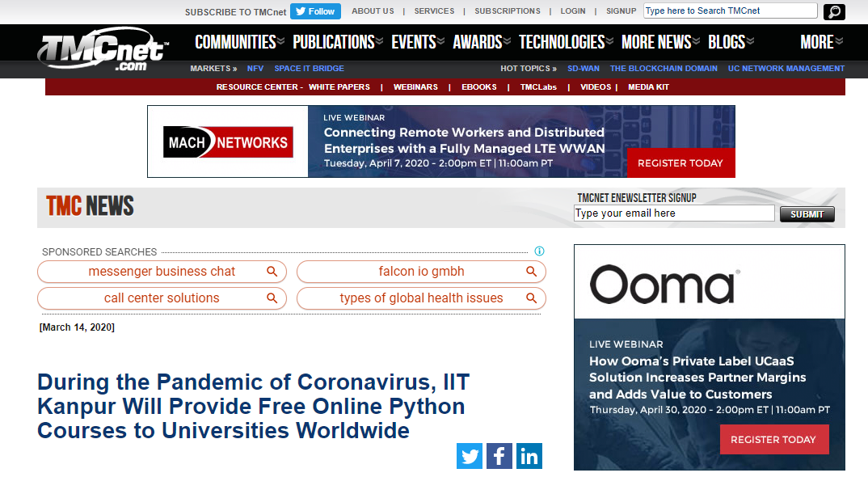This screenshot has height=477, width=868.
Task: Open the TMCnet.com logo homepage
Action: (x=103, y=50)
